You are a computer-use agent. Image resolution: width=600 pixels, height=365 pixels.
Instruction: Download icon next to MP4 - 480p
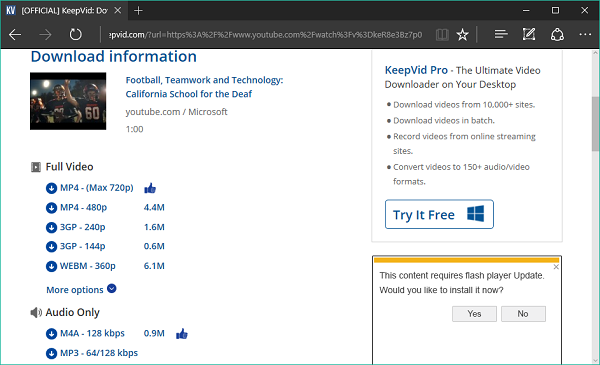[x=51, y=208]
